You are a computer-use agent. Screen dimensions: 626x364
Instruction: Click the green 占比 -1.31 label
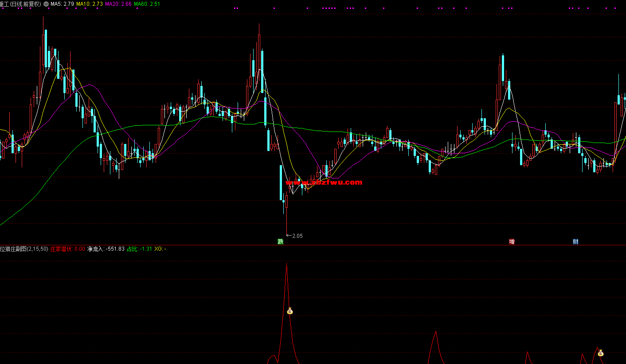point(139,249)
